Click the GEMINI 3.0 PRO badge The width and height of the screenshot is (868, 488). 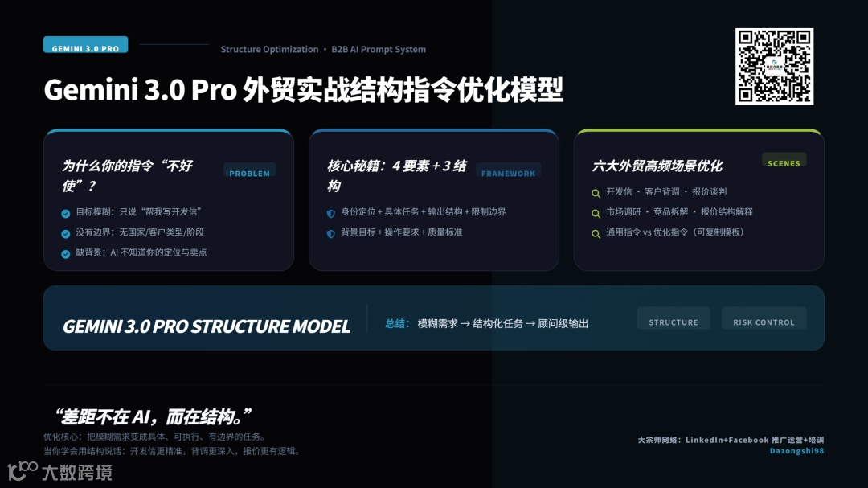(86, 45)
